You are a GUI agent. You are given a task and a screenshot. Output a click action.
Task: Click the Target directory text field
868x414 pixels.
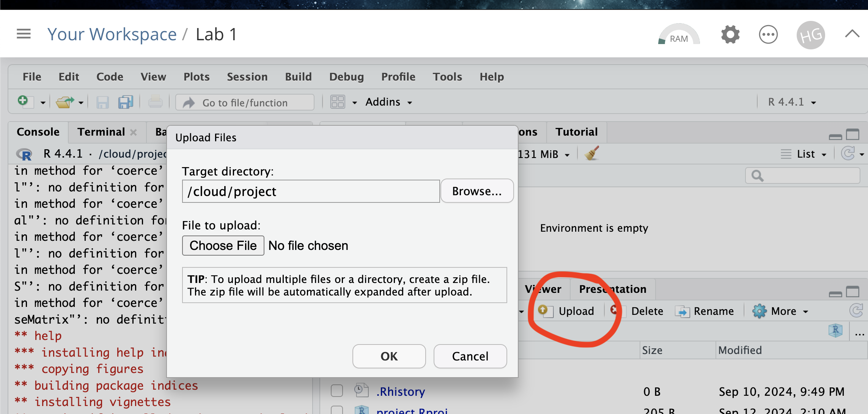311,191
